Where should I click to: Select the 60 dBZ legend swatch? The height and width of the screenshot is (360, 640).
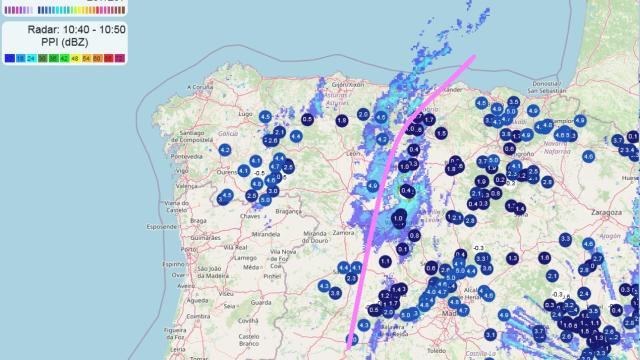(97, 59)
